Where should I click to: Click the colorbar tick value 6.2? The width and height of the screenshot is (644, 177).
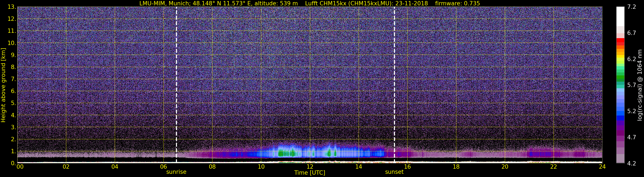point(632,59)
